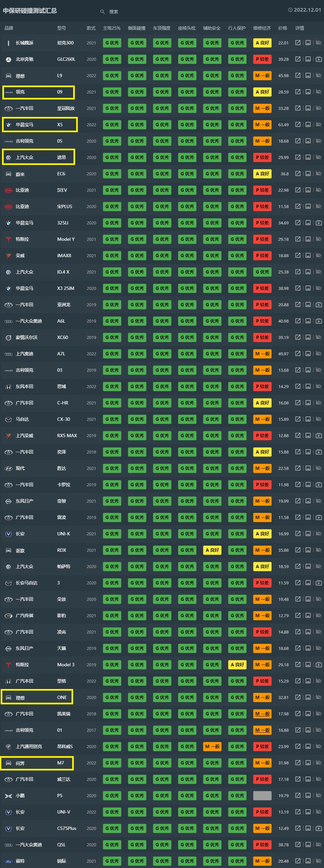The image size is (324, 868).
Task: Open the external link icon for UNI-K
Action: click(x=298, y=534)
